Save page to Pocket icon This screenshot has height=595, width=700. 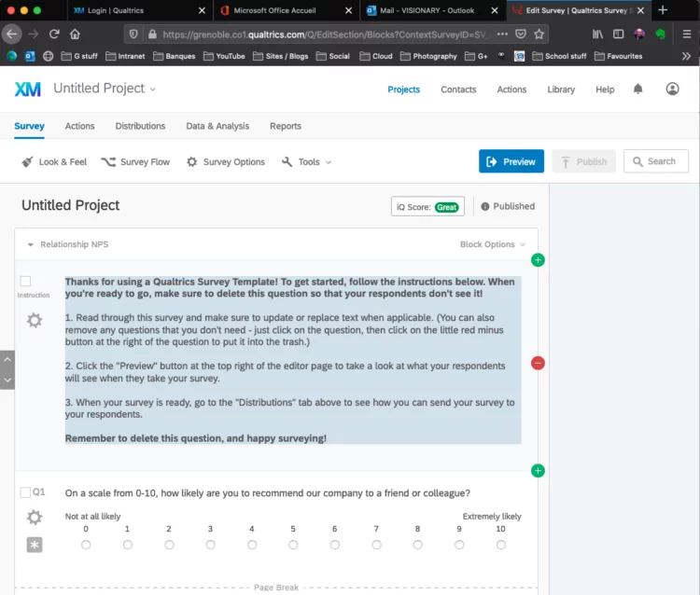point(521,35)
